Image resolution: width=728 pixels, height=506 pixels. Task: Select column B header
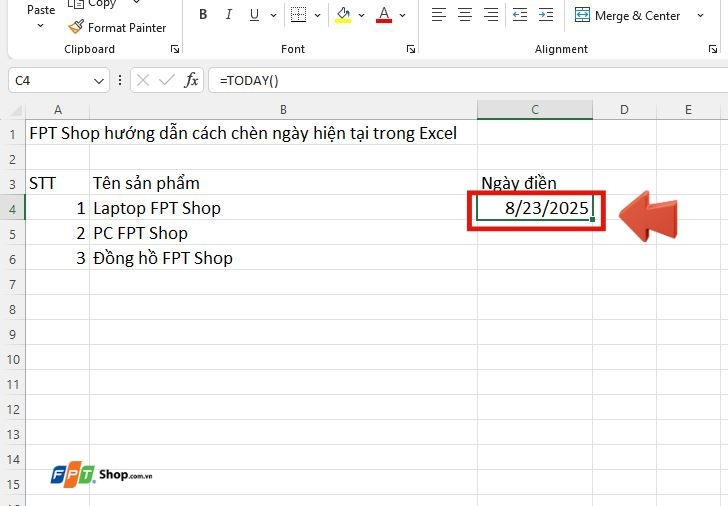pyautogui.click(x=283, y=110)
